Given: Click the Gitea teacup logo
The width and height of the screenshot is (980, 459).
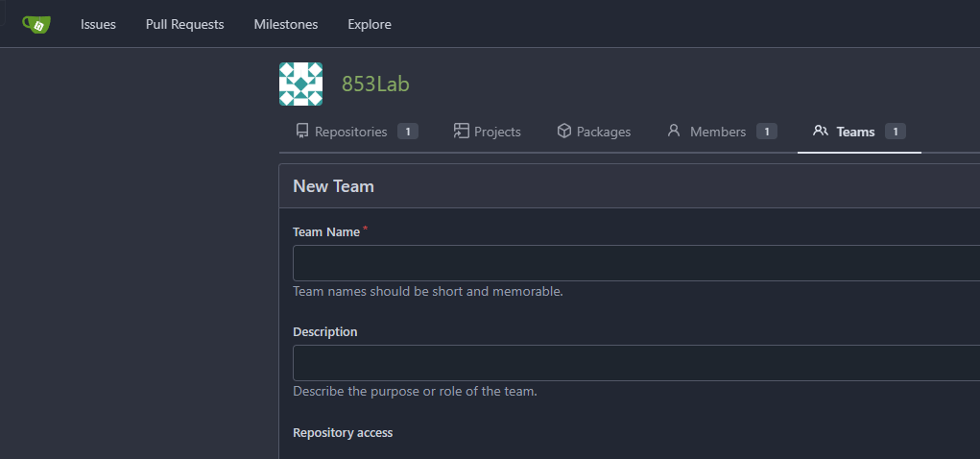Looking at the screenshot, I should coord(36,24).
